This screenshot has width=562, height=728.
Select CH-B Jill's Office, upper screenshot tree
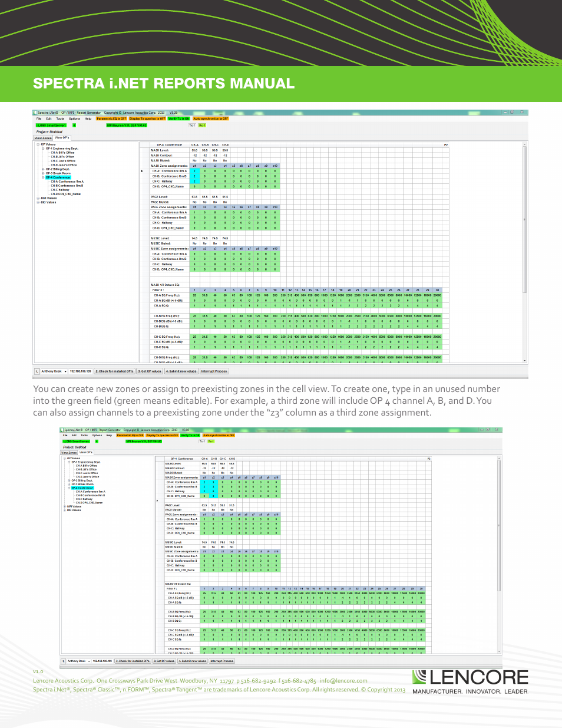[x=62, y=157]
